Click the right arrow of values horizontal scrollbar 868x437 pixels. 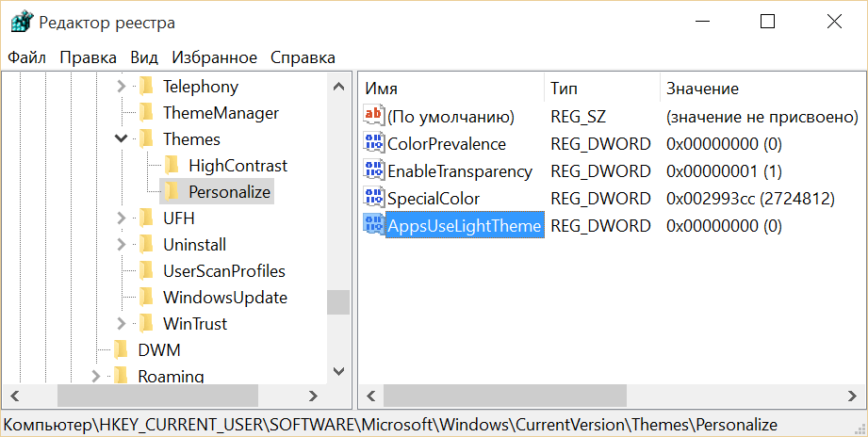click(853, 396)
